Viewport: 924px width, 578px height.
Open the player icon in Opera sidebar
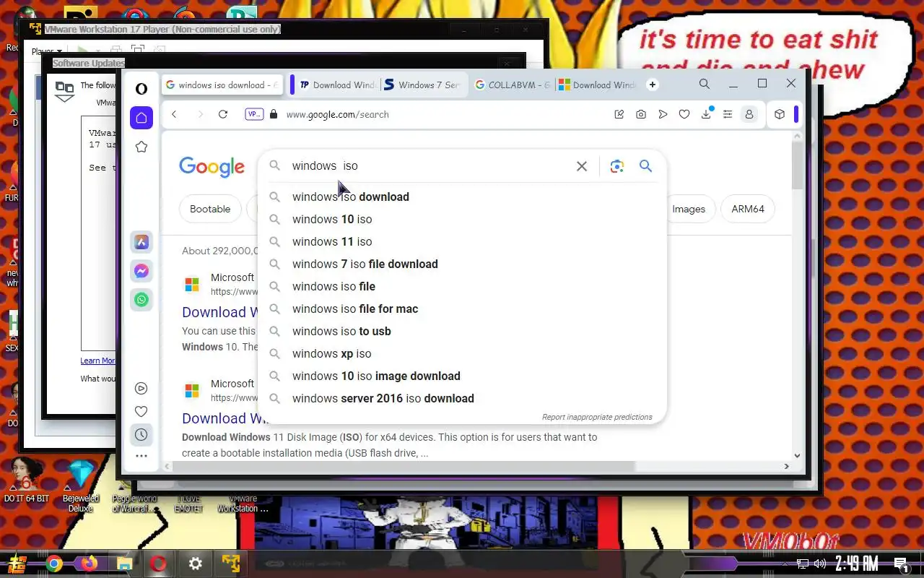[x=141, y=388]
